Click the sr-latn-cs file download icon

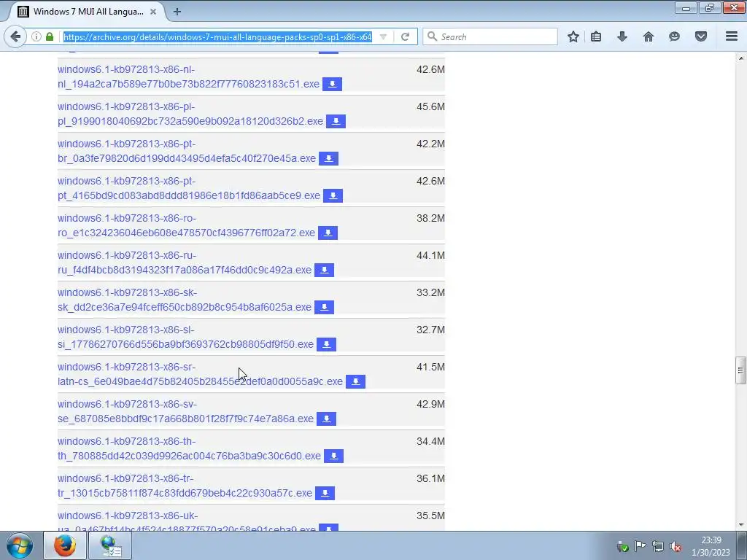coord(355,381)
